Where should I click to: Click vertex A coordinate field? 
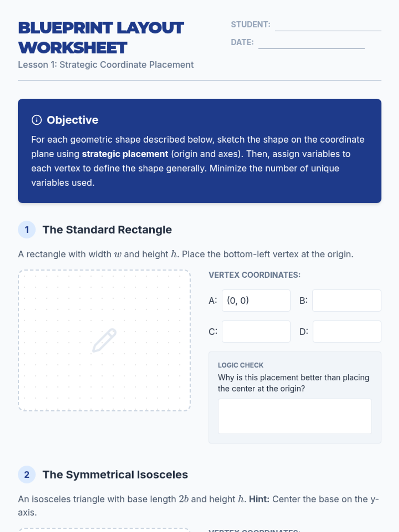256,301
